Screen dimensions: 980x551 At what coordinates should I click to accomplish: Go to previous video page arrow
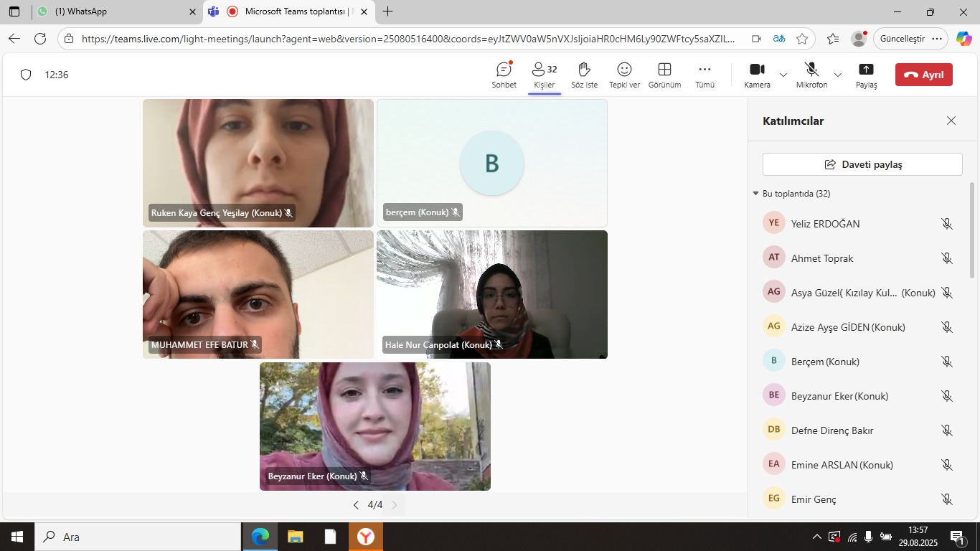[356, 505]
